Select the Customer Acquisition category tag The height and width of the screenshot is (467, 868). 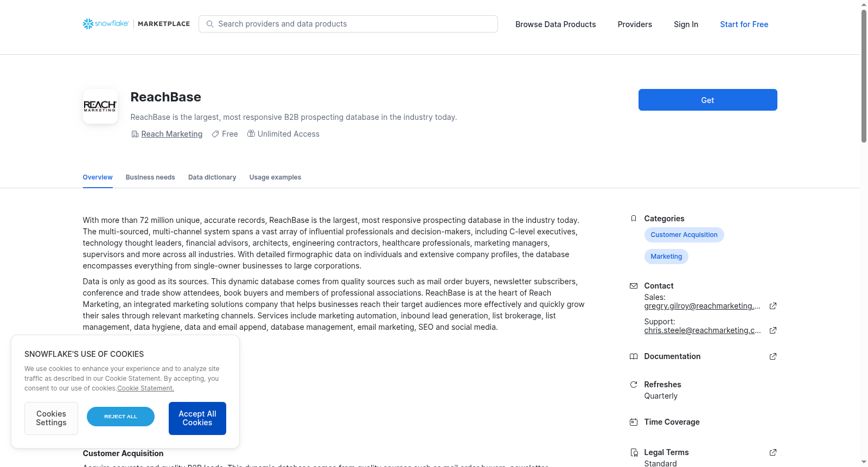(x=684, y=235)
